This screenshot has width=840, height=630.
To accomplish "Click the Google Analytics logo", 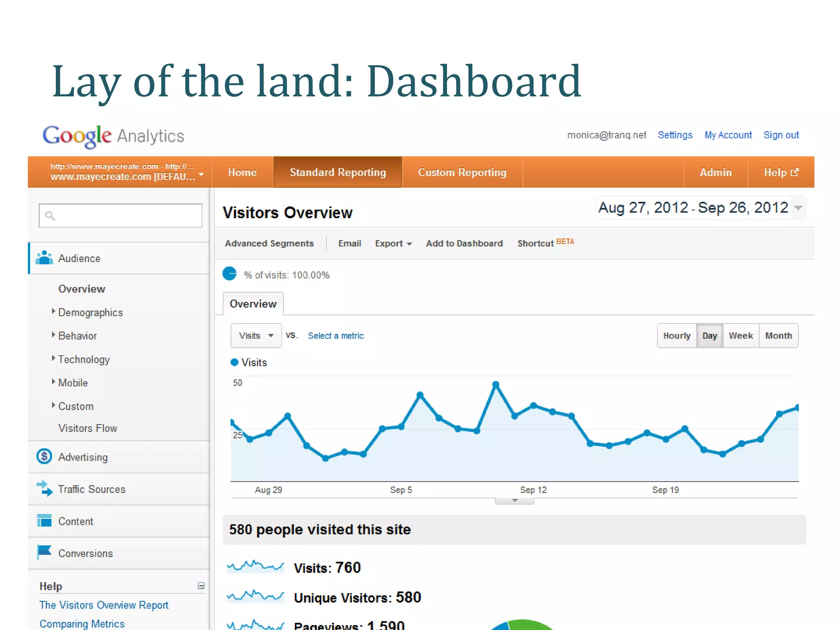I will 114,136.
